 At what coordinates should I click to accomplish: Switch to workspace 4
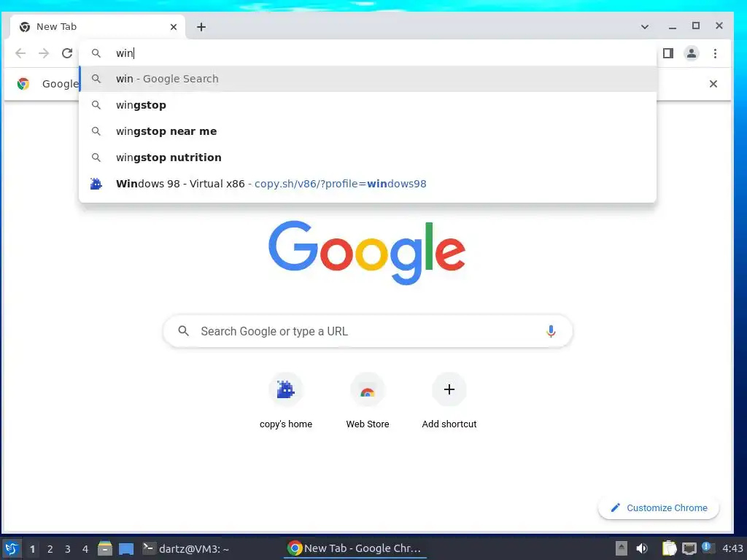(x=85, y=549)
